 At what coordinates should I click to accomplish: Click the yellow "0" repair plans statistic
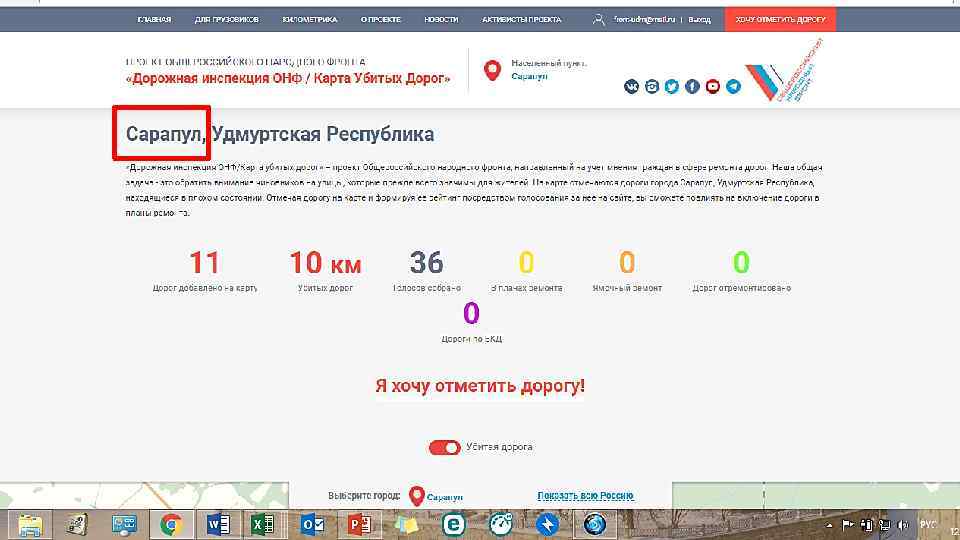pos(527,263)
